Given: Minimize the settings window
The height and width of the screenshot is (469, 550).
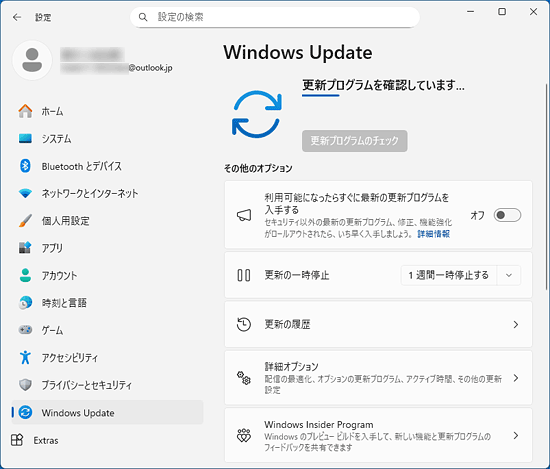Looking at the screenshot, I should (471, 12).
